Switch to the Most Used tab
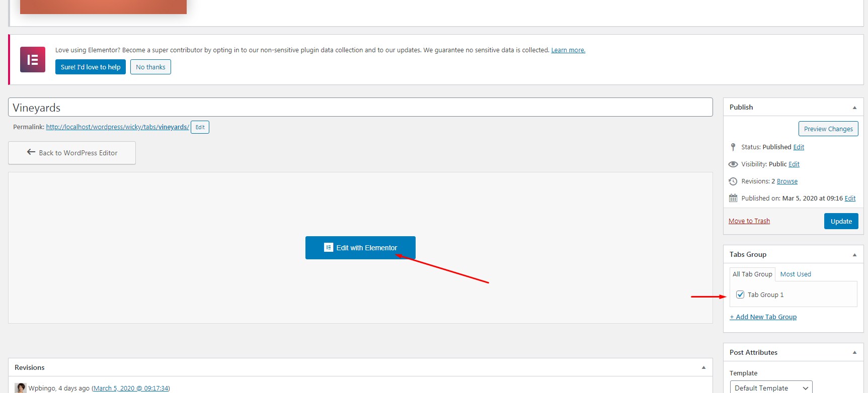Viewport: 868px width, 393px height. click(796, 274)
